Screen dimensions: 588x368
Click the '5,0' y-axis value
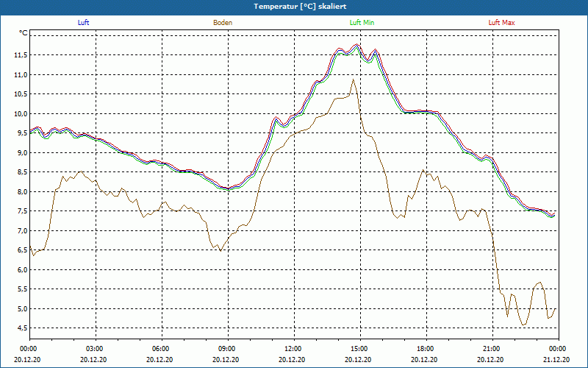23,309
